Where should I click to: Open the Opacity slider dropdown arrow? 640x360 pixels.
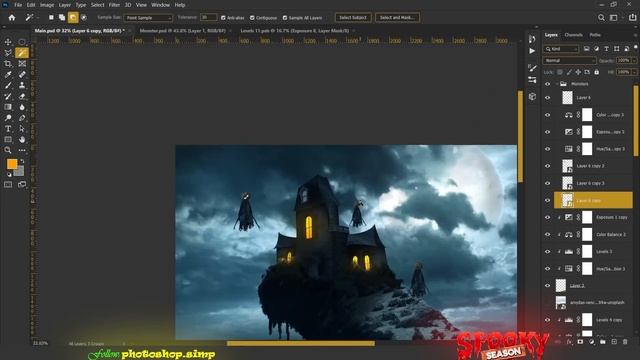click(634, 60)
